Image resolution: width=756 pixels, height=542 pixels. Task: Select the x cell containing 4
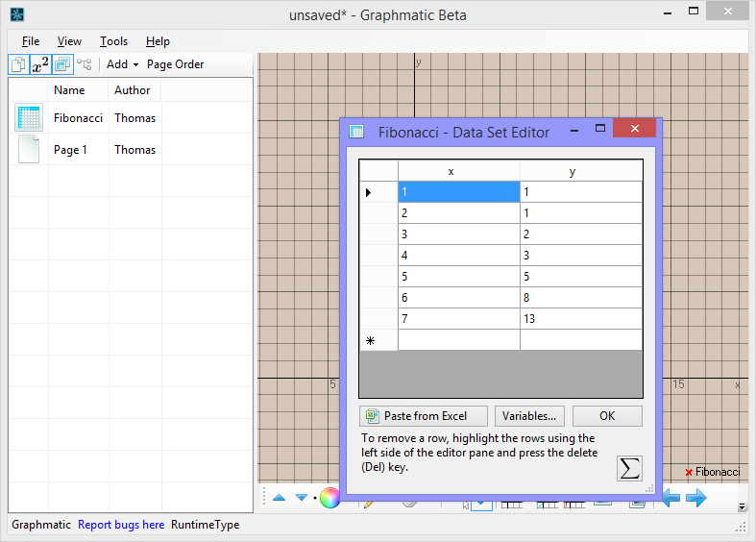[459, 256]
